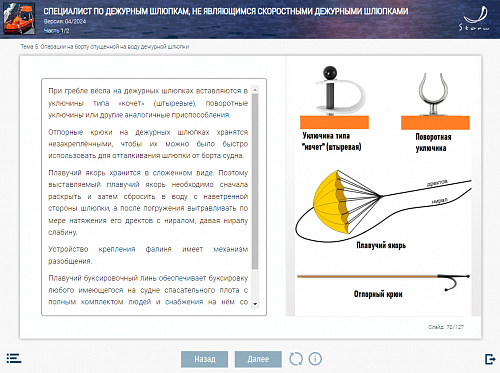Image resolution: width=500 pixels, height=373 pixels.
Task: Click the штыревая уключина image
Action: (x=334, y=98)
